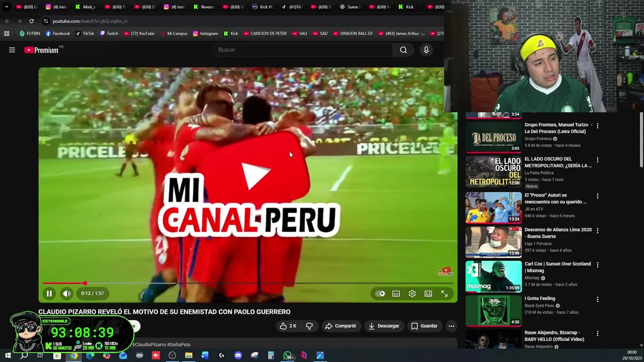The image size is (644, 362).
Task: Switch to the (41) TikTok tab
Action: coord(291,7)
